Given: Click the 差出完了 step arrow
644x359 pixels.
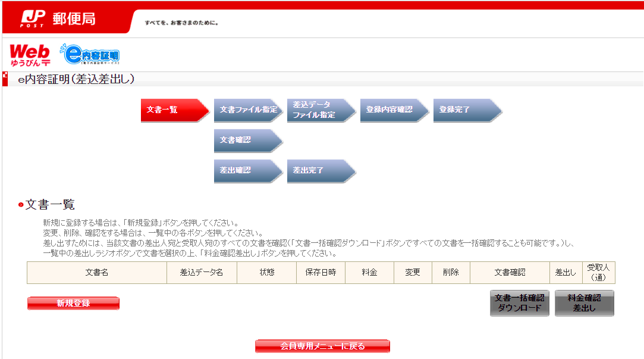Looking at the screenshot, I should click(x=320, y=171).
